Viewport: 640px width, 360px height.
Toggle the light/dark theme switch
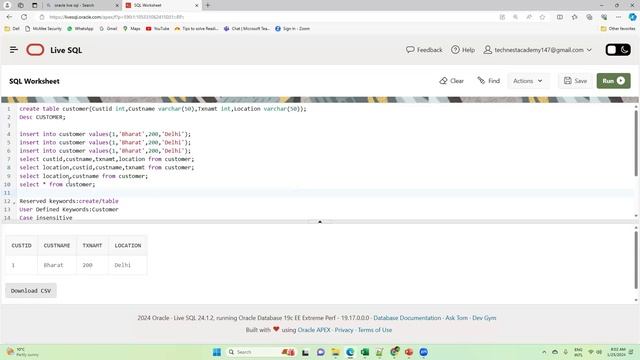point(618,50)
